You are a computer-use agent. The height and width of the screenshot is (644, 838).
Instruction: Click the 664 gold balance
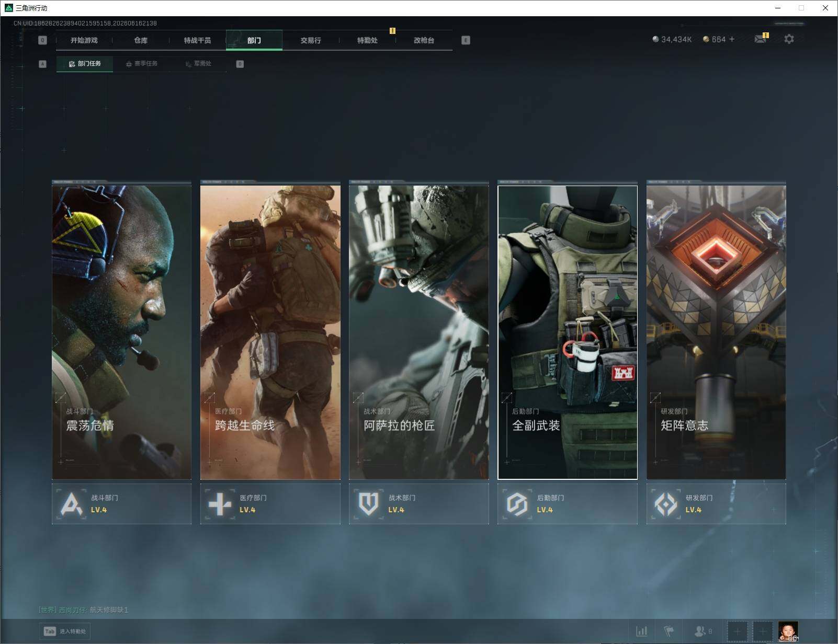coord(719,39)
